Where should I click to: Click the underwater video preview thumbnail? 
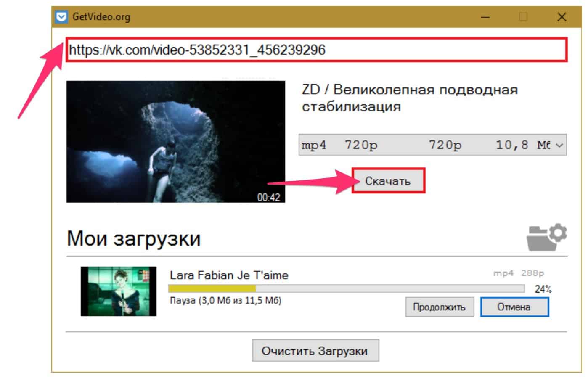(x=176, y=142)
